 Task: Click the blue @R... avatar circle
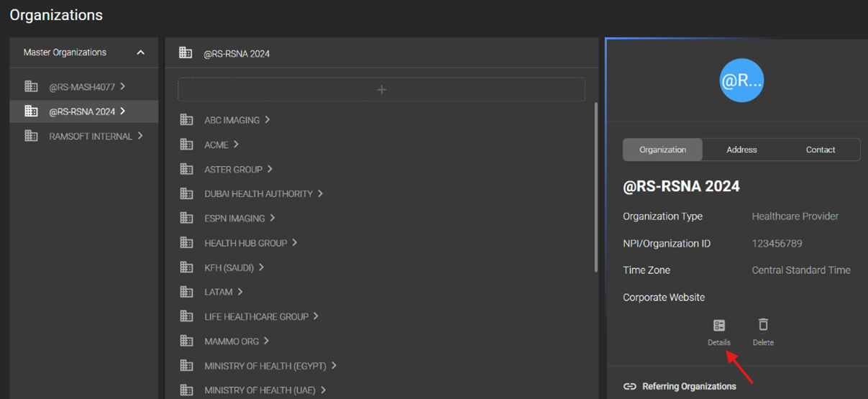tap(741, 81)
